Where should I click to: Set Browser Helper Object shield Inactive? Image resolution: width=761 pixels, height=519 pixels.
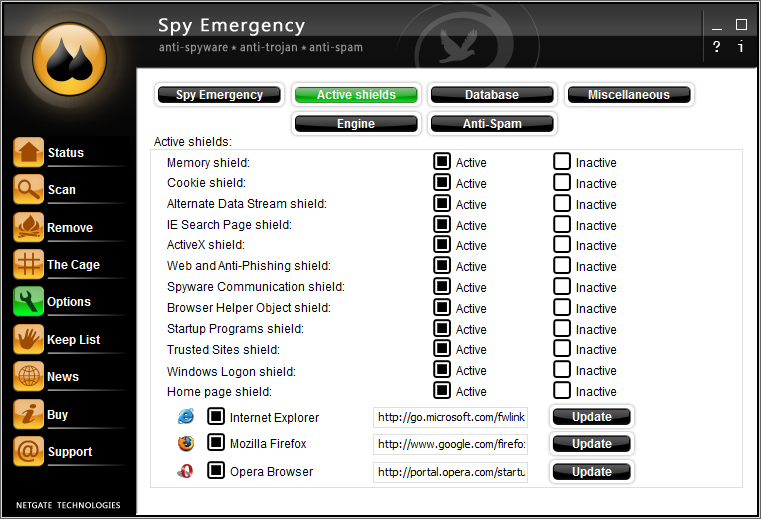(562, 307)
